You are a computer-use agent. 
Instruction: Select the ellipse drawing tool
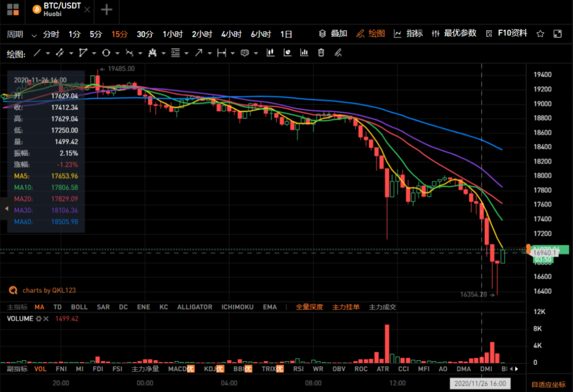(x=106, y=53)
